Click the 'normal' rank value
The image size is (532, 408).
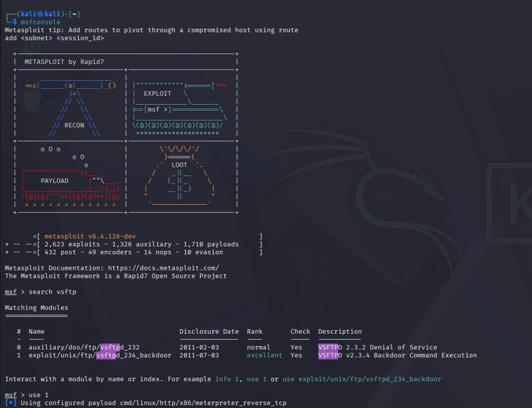[259, 348]
